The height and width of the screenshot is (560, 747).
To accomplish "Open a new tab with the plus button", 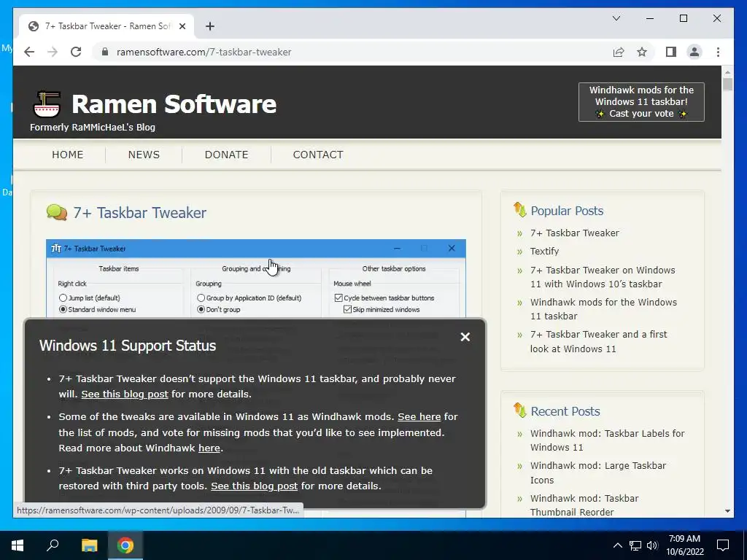I will (209, 26).
